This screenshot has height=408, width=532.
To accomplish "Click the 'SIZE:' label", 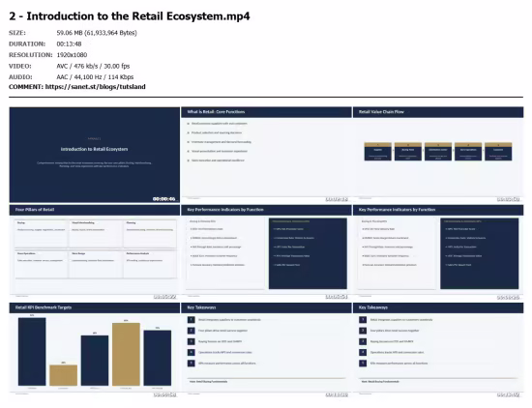I will 17,33.
